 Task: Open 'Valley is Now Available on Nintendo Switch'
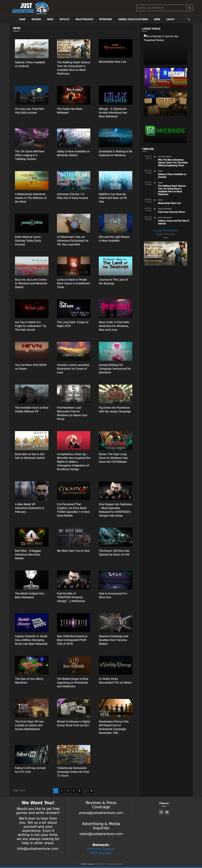coord(73,153)
